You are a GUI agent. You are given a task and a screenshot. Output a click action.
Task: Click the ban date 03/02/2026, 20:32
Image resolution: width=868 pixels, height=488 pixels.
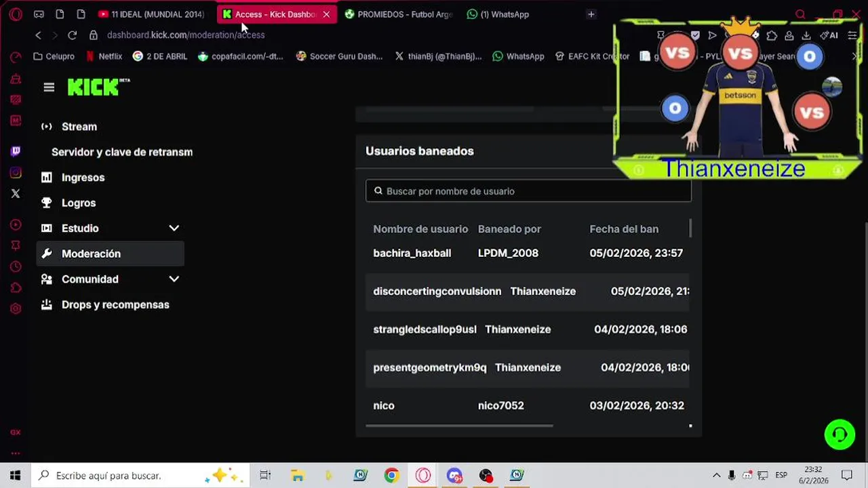point(637,405)
